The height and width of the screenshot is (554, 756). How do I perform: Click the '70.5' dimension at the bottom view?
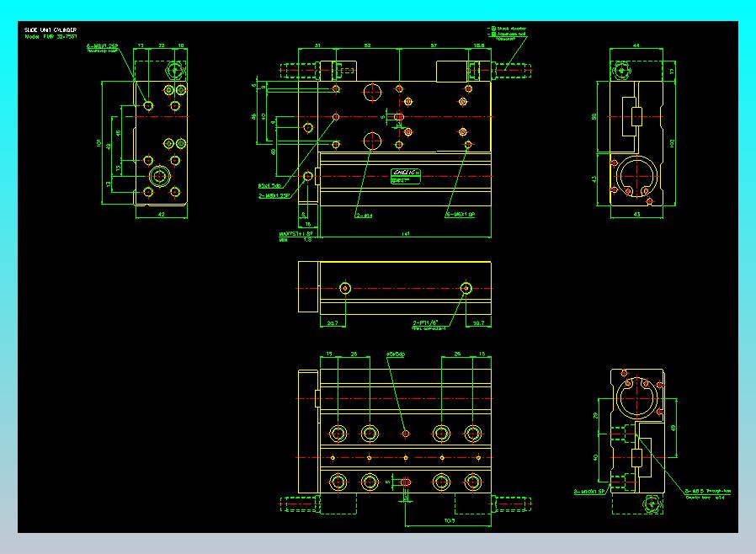[x=449, y=520]
